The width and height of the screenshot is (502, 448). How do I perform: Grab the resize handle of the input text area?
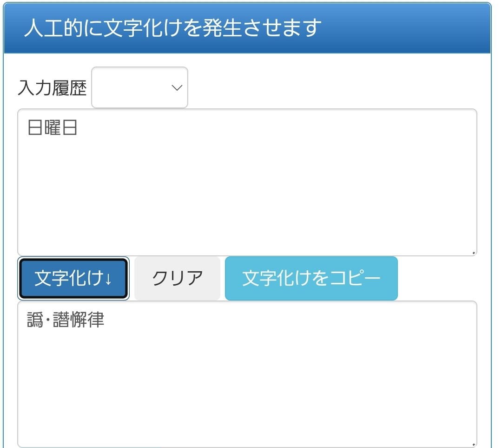coord(473,253)
